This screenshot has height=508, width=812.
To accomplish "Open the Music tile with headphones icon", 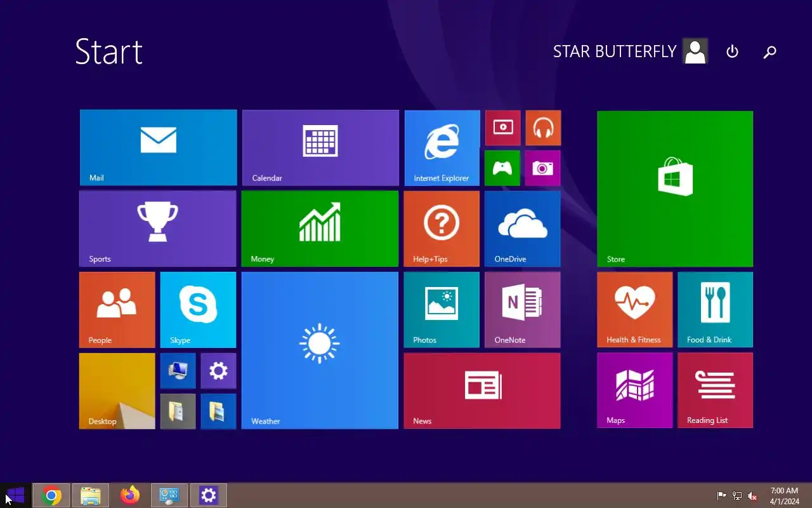I will pos(543,128).
